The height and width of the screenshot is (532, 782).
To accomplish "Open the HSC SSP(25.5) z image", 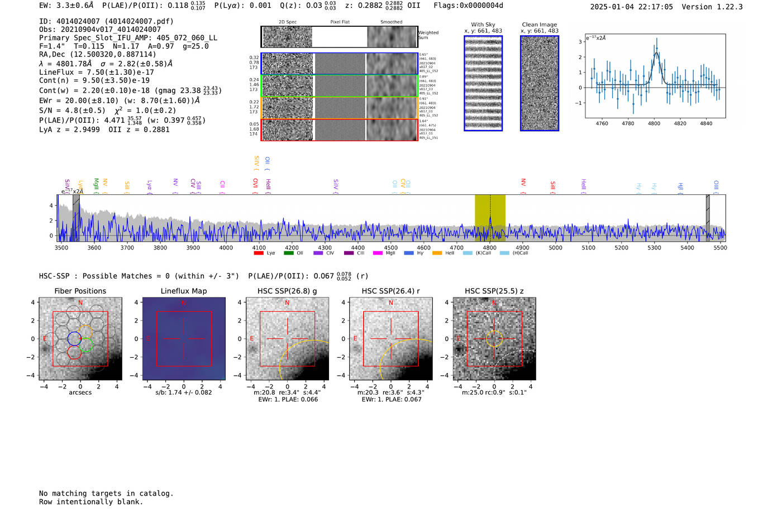I will point(494,339).
